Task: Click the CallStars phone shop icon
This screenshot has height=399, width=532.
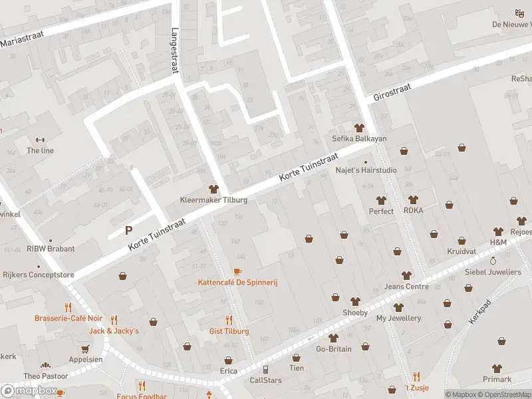Action: tap(265, 370)
